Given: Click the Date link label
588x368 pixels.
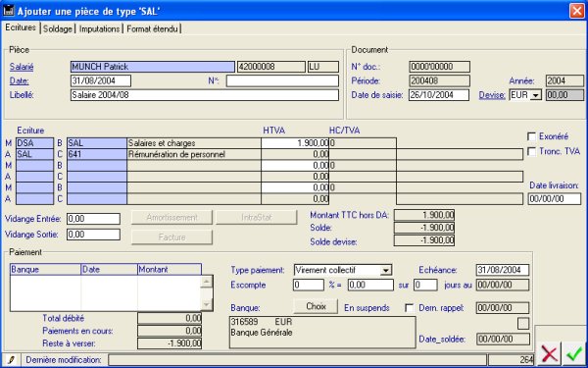Looking at the screenshot, I should pos(20,80).
